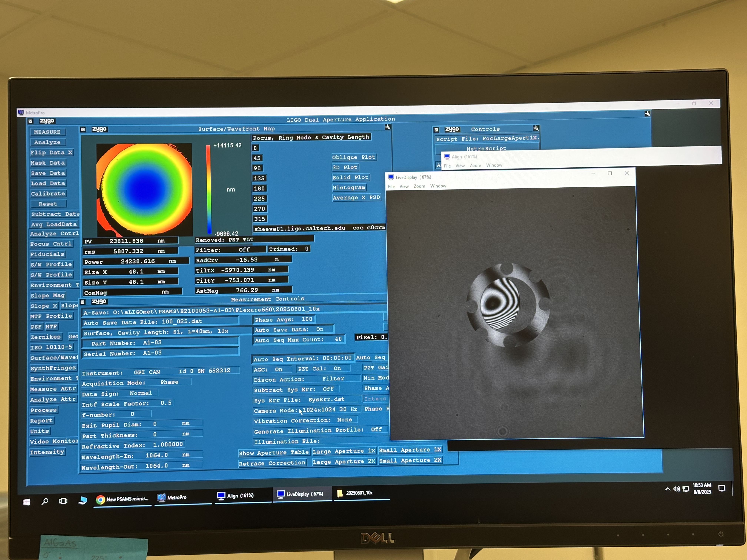Click Average X PSD button
Image resolution: width=747 pixels, height=560 pixels.
356,197
